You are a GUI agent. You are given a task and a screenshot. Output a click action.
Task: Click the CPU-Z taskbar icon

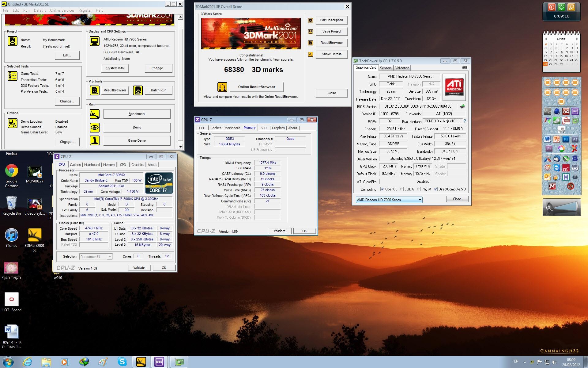pyautogui.click(x=159, y=362)
